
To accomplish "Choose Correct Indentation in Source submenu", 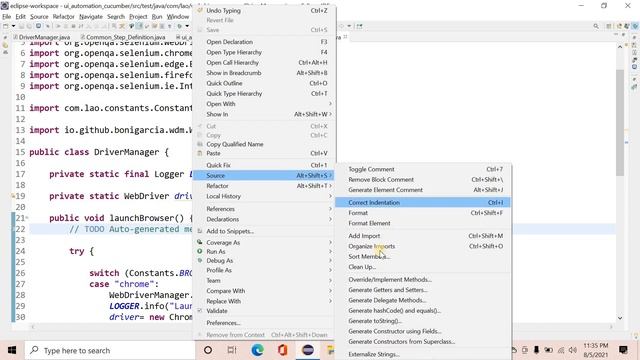I will click(x=422, y=202).
